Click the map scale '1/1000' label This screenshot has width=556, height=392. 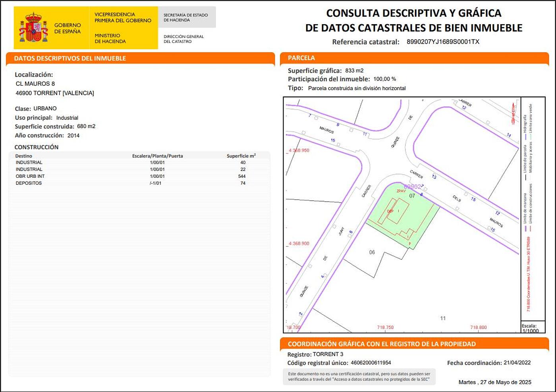(531, 331)
